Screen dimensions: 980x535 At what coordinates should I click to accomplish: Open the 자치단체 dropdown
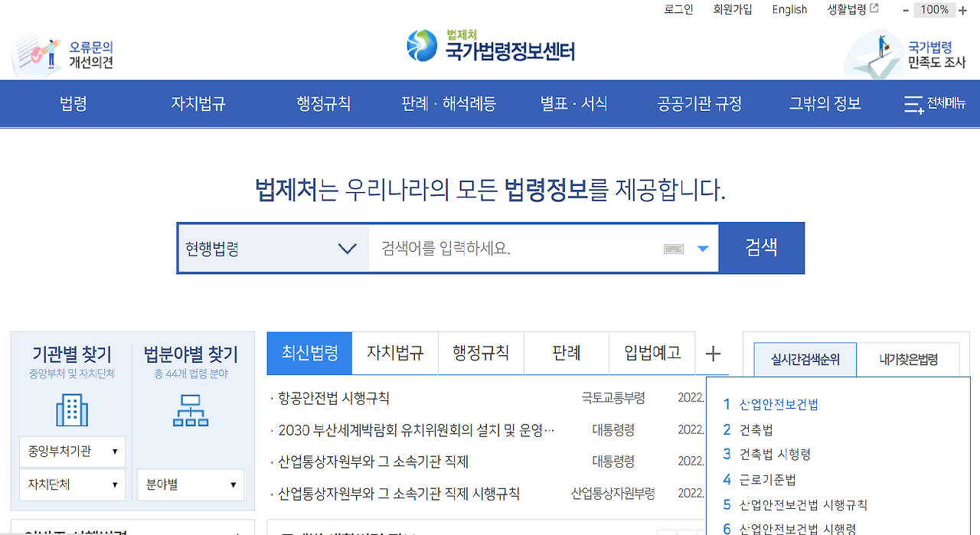(x=72, y=484)
